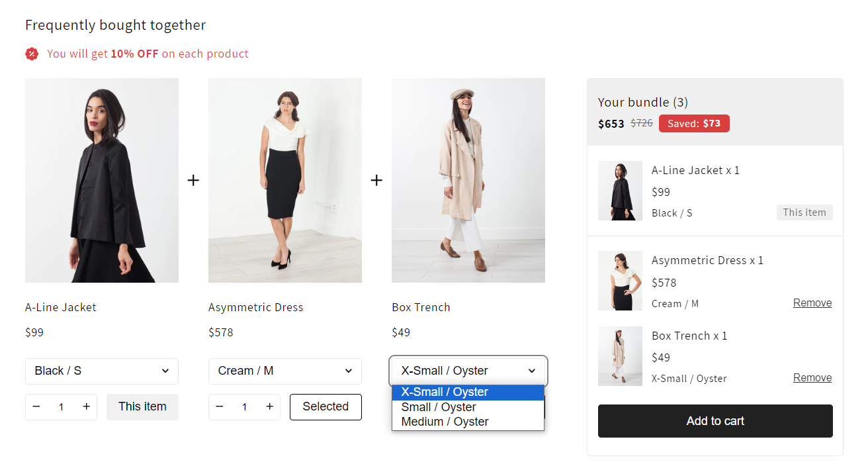Toggle the Selected button for Asymmetric Dress

pos(325,406)
